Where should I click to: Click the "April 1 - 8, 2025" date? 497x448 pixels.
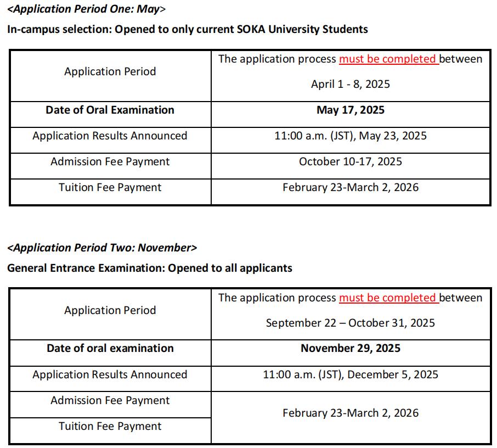point(351,84)
